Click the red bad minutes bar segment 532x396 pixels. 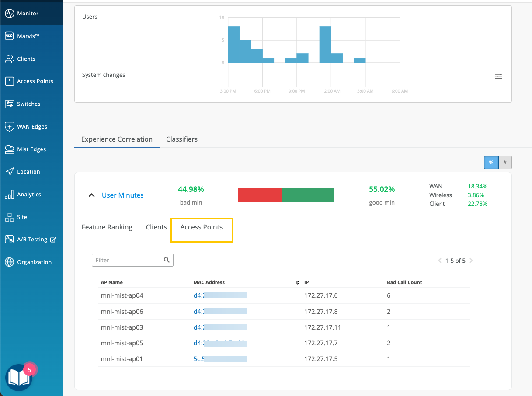[259, 195]
